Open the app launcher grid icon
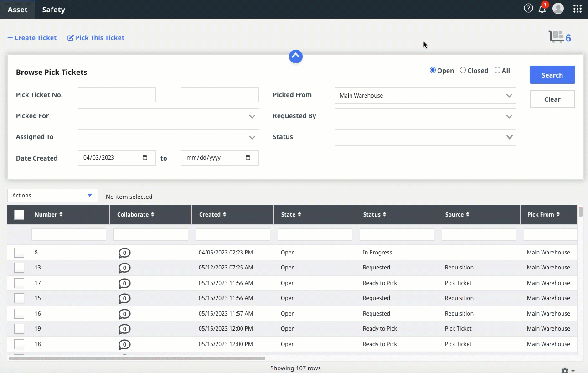This screenshot has width=588, height=373. 578,9
